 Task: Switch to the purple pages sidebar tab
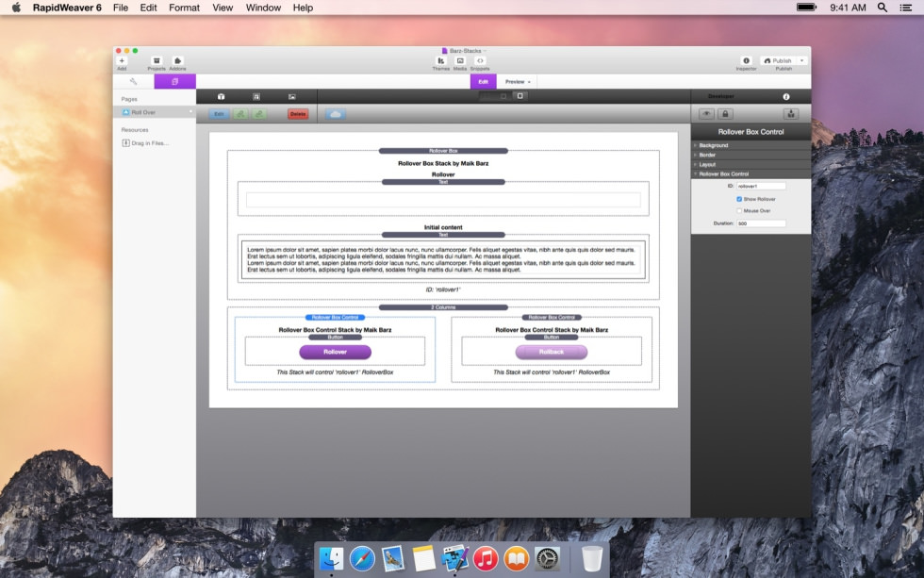175,81
